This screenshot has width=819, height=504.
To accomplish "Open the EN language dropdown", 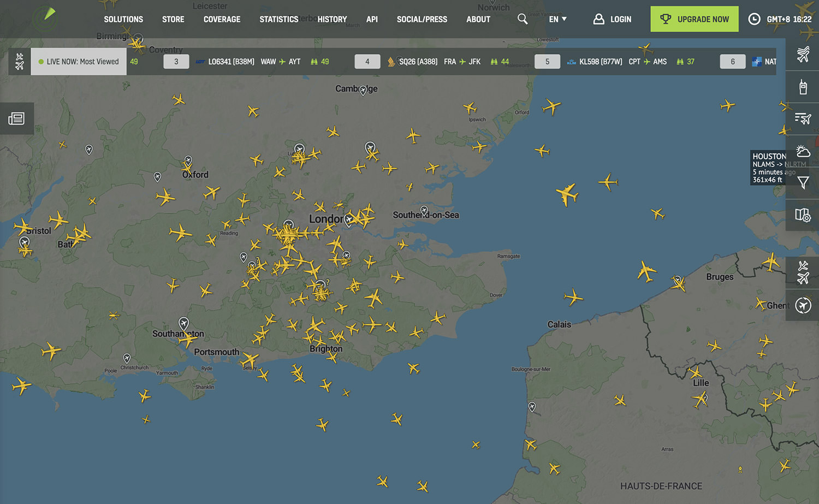I will [557, 19].
